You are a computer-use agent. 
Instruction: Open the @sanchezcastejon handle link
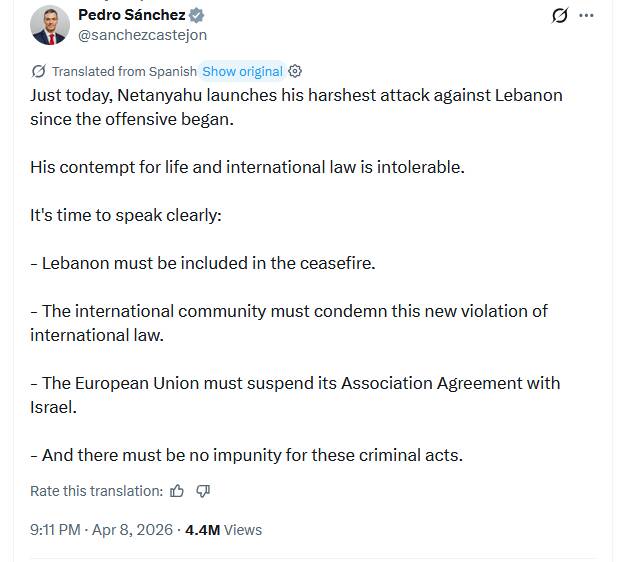click(x=143, y=35)
